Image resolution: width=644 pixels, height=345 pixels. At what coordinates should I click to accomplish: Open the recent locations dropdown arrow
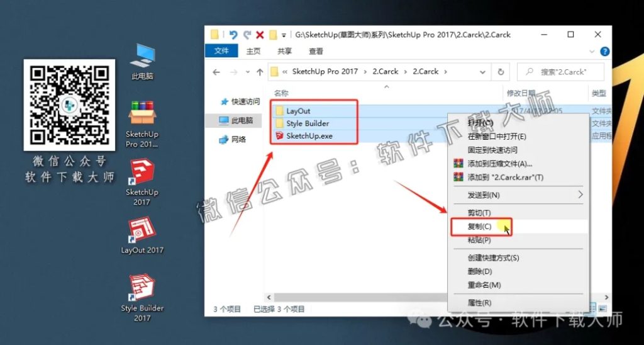point(248,72)
